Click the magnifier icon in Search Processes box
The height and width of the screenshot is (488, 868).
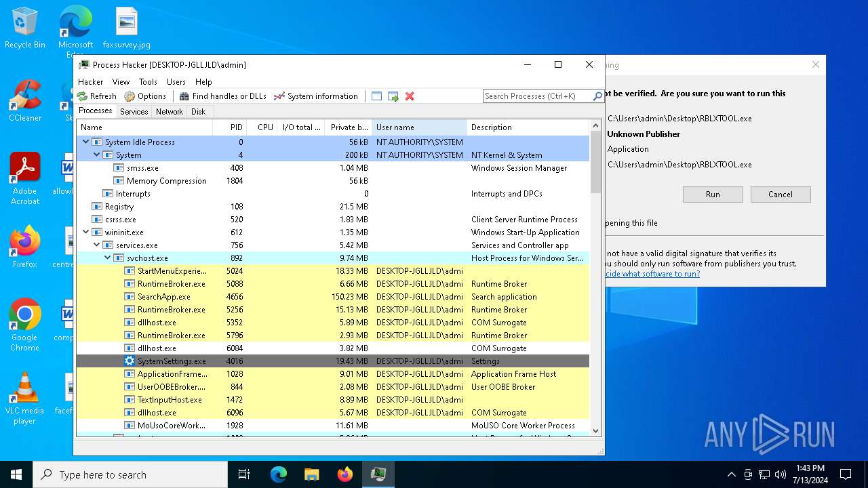[x=597, y=96]
